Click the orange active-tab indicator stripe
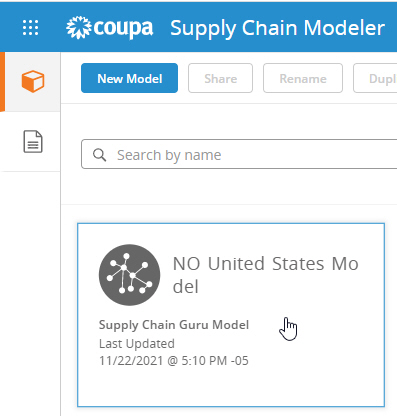This screenshot has width=397, height=416. click(2, 82)
